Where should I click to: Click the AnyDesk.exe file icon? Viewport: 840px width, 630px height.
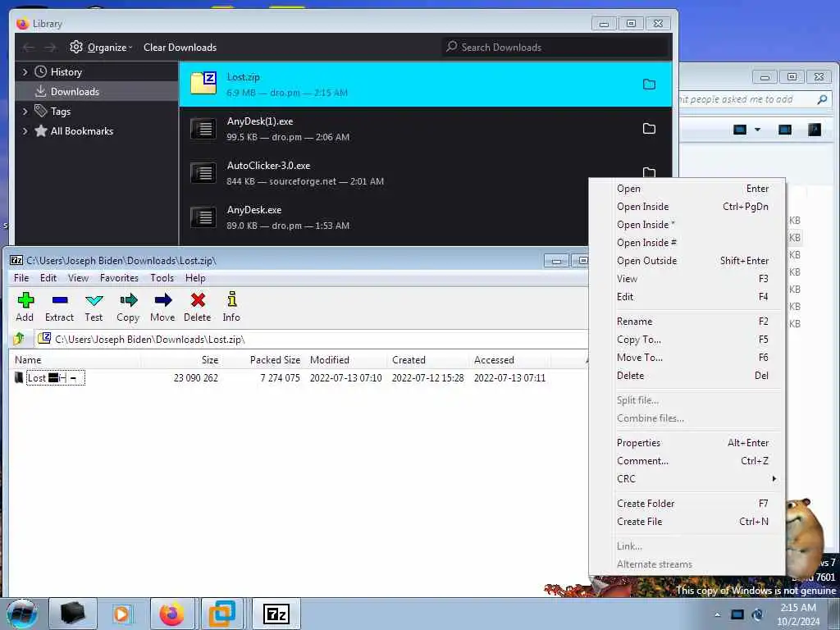[x=203, y=217]
